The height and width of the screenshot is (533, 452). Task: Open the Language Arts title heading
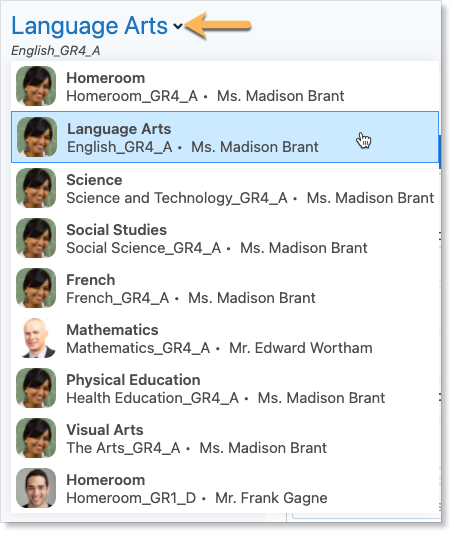tap(90, 26)
